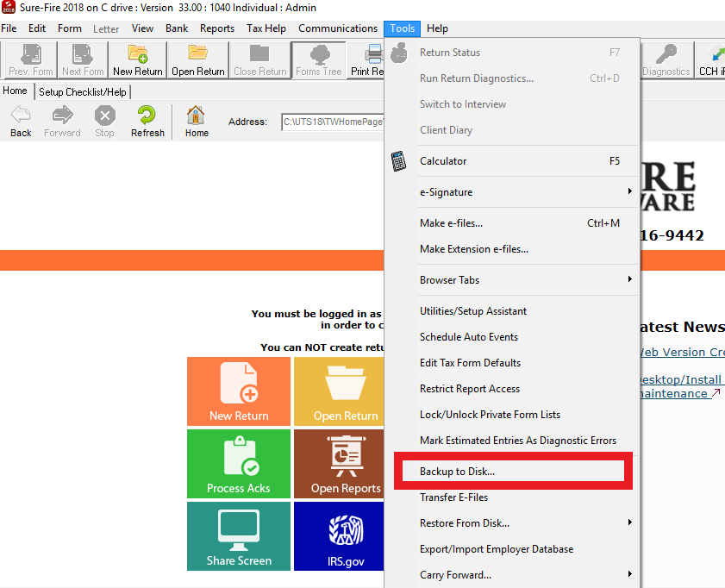
Task: Open the yellow Open Return tile
Action: pos(339,391)
